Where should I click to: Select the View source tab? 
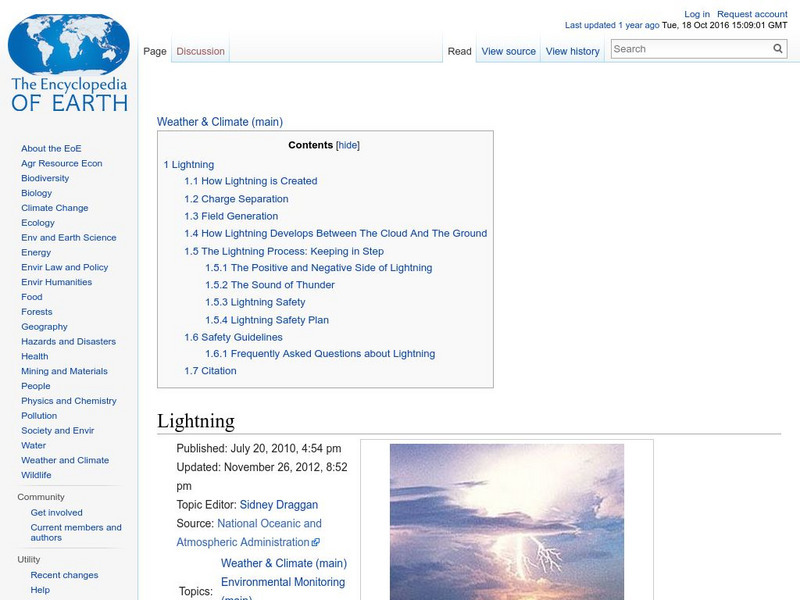tap(508, 51)
